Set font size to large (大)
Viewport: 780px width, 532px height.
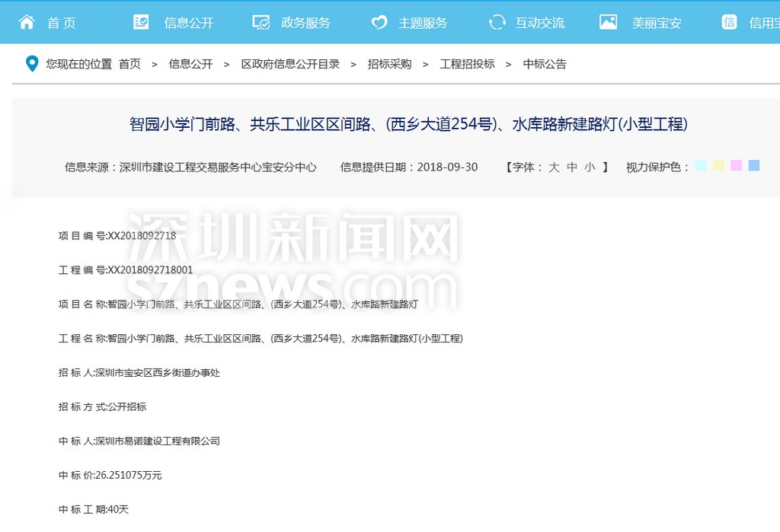point(554,167)
